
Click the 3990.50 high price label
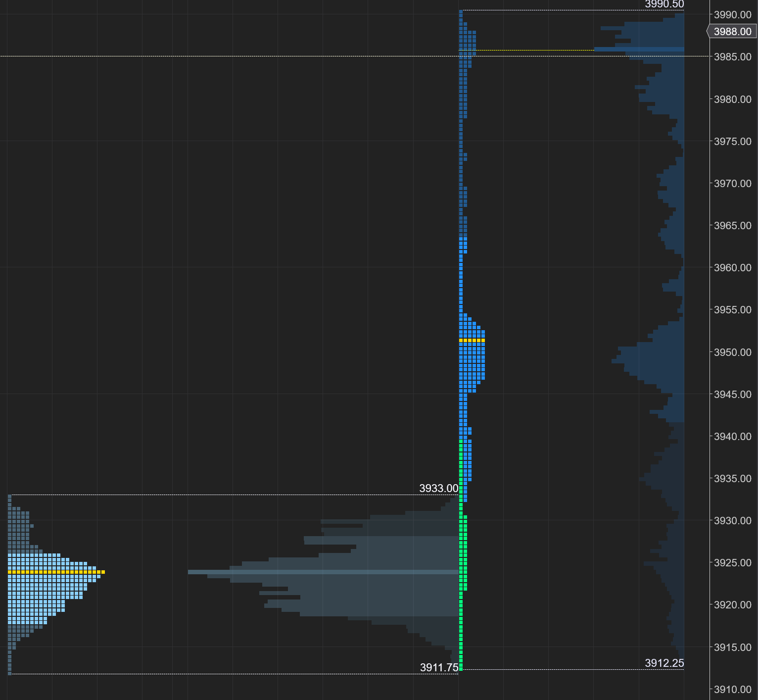pos(664,4)
